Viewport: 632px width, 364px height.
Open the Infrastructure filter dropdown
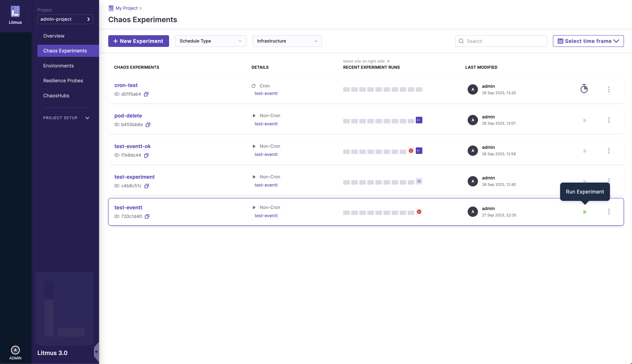[287, 41]
